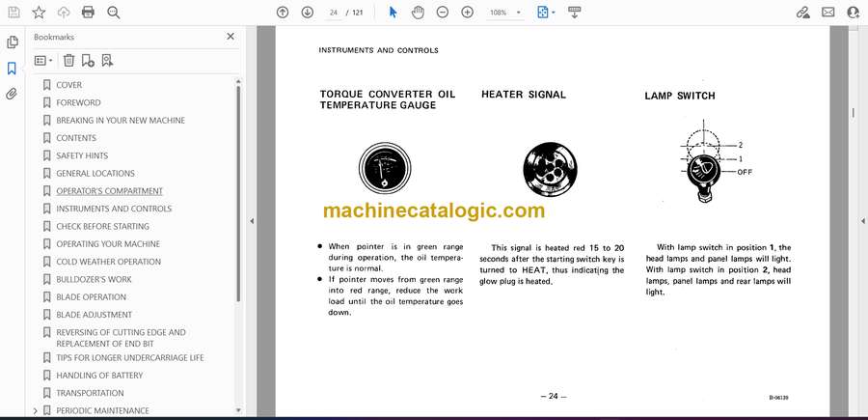Screen dimensions: 868x420
Task: Go to previous page with up arrow
Action: tap(283, 13)
